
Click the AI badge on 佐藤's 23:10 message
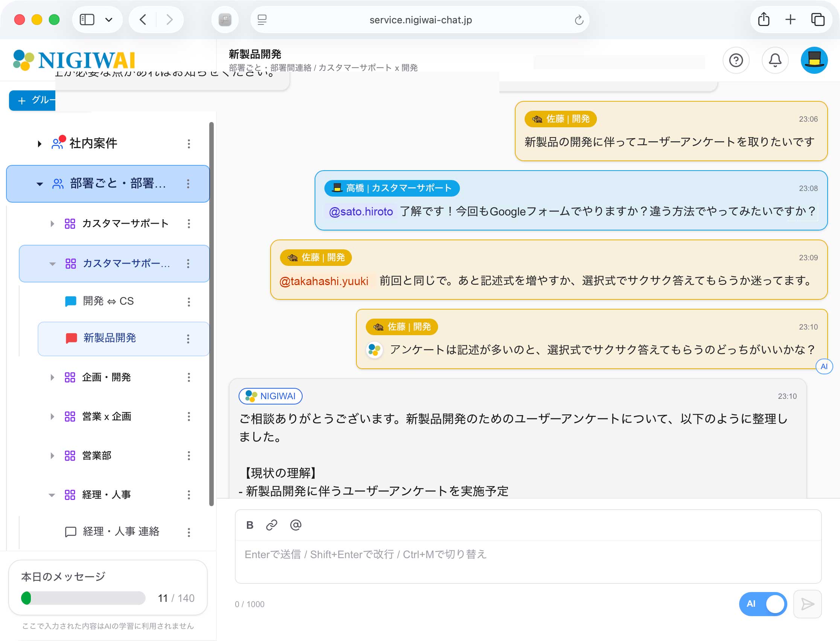pos(824,367)
